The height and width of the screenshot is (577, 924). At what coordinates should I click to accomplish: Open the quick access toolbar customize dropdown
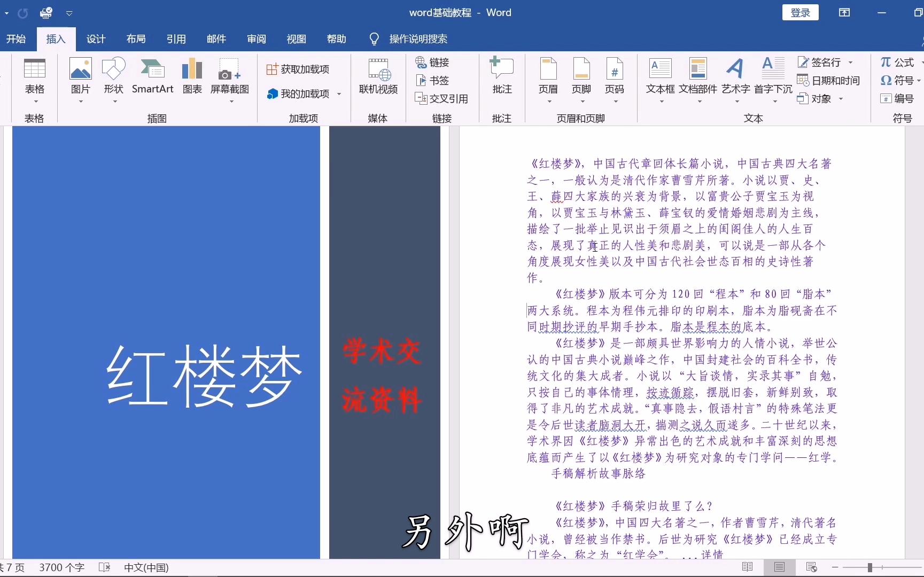click(x=69, y=13)
